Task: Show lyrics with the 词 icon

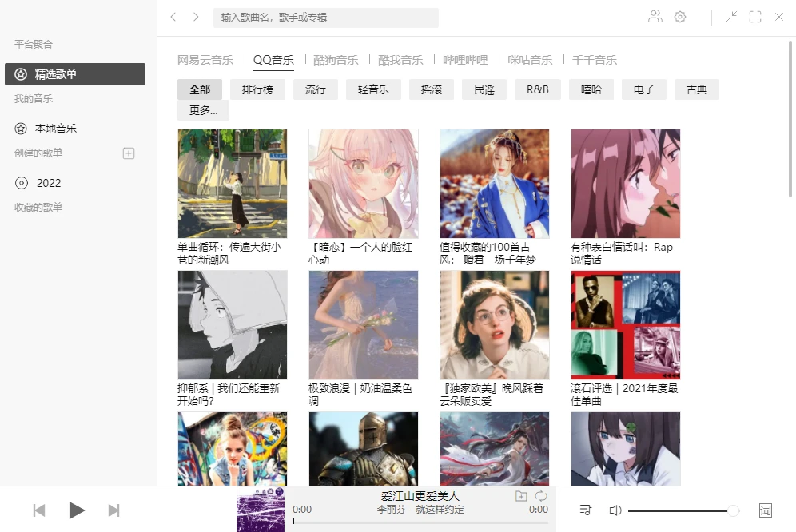Action: click(765, 510)
